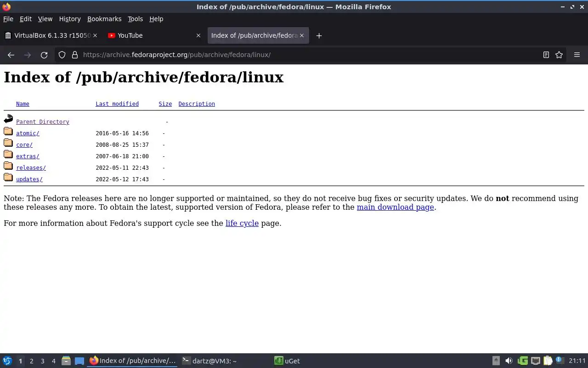Reload the current page
Viewport: 588px width, 368px height.
coord(44,55)
